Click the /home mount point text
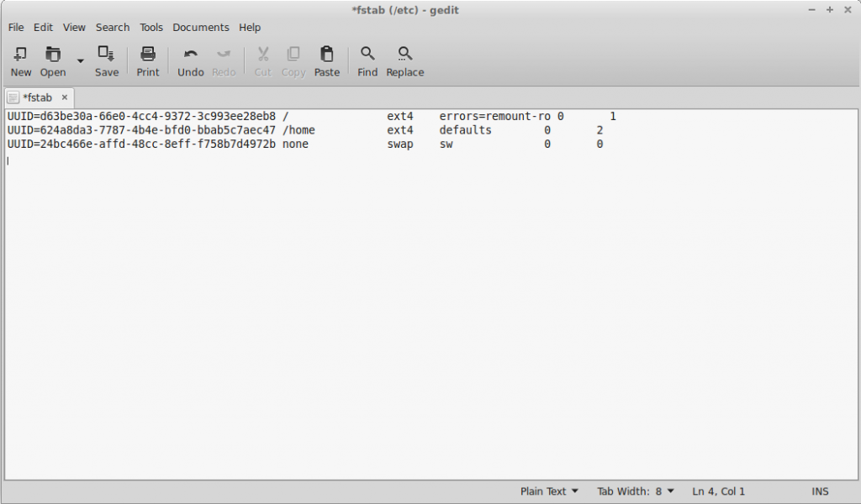Viewport: 861px width, 504px height. click(x=298, y=130)
